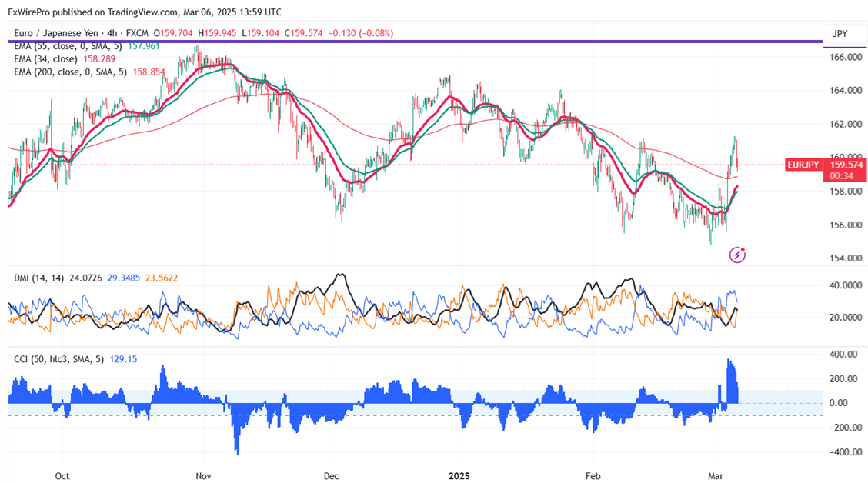Click the Mar label on time axis

716,476
